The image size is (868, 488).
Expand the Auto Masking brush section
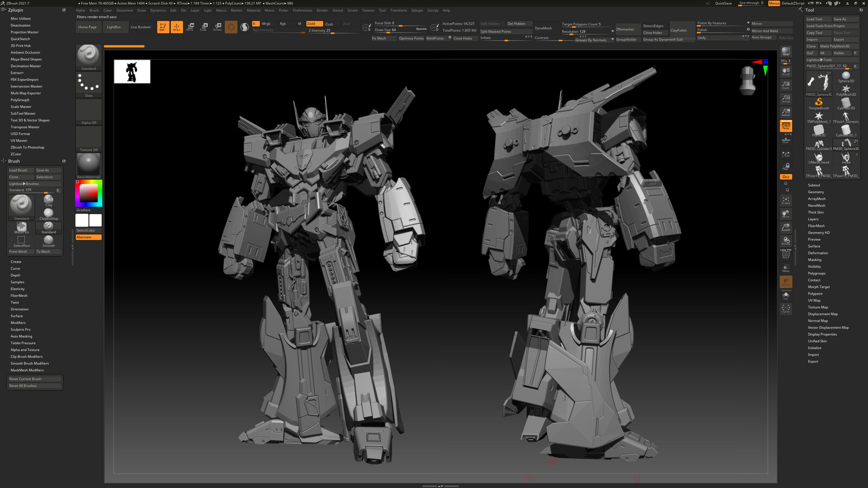tap(21, 336)
